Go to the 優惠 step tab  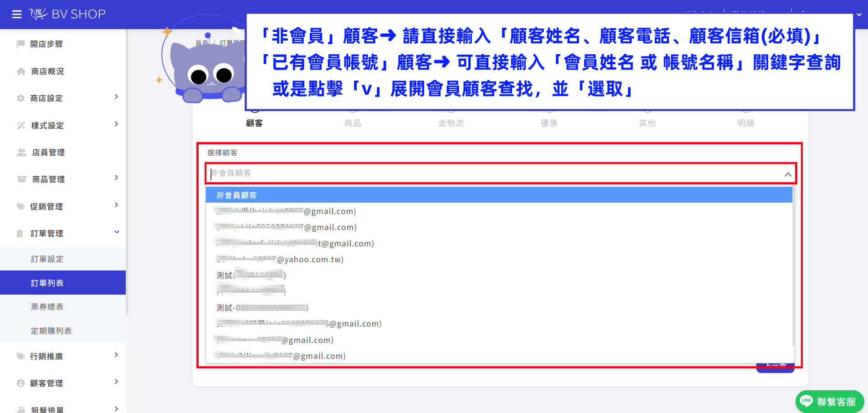(x=549, y=123)
